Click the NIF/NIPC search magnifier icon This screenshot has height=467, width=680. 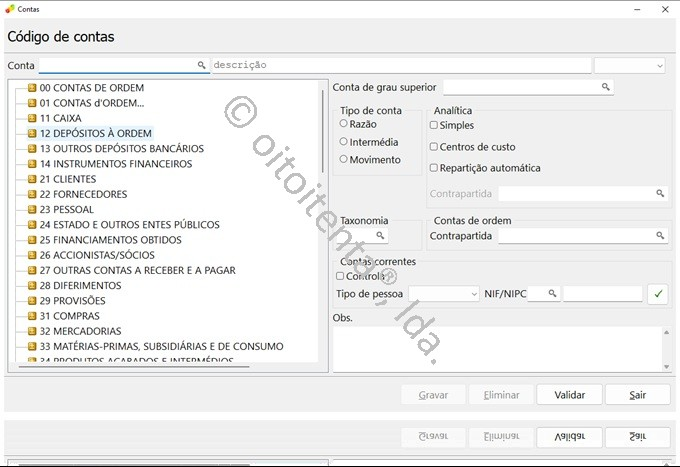(x=552, y=294)
